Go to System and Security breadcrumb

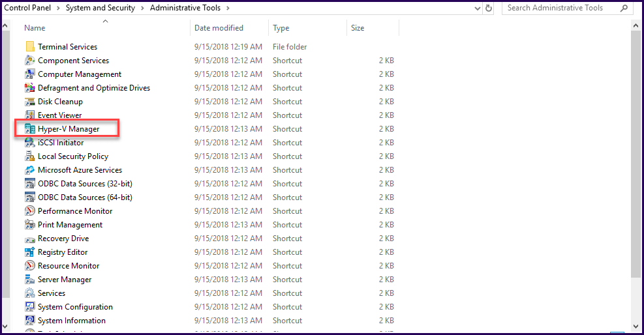tap(100, 8)
